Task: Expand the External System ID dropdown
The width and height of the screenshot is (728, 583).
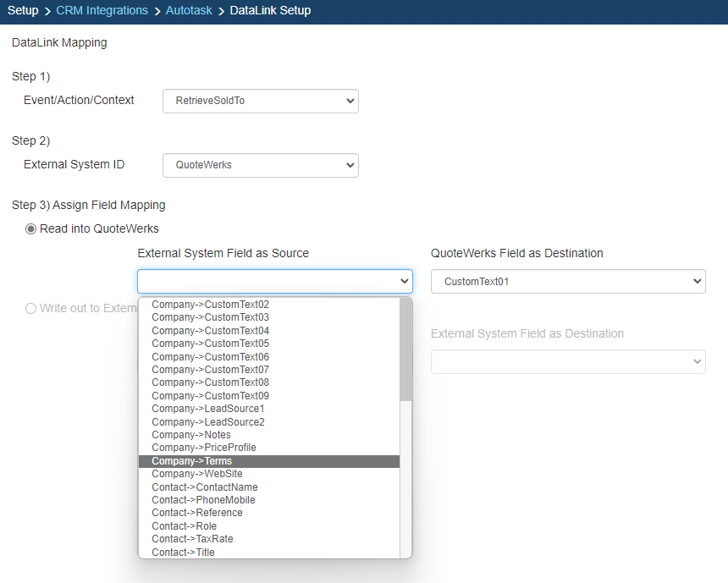Action: coord(260,165)
